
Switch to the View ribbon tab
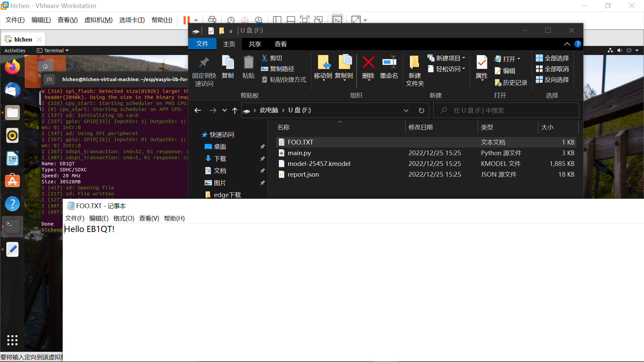pos(280,44)
